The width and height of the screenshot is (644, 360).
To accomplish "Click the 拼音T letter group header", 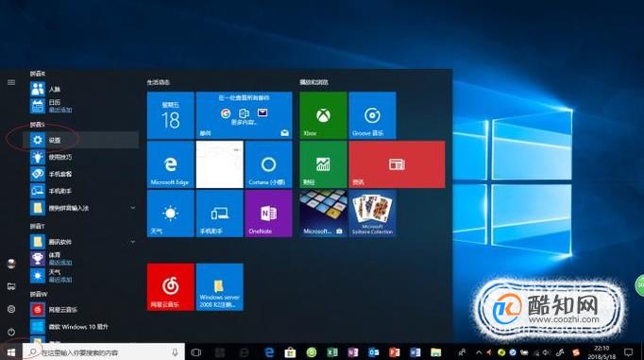I will (38, 227).
